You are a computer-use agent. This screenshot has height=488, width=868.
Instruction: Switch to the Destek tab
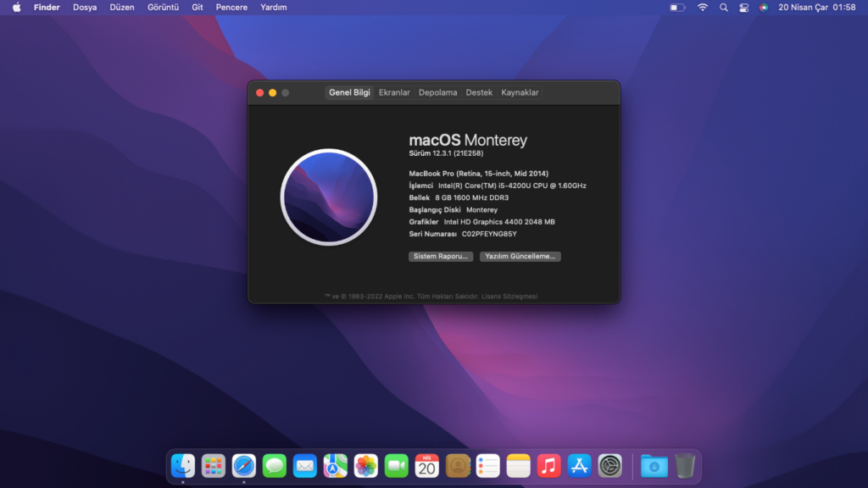(x=479, y=92)
